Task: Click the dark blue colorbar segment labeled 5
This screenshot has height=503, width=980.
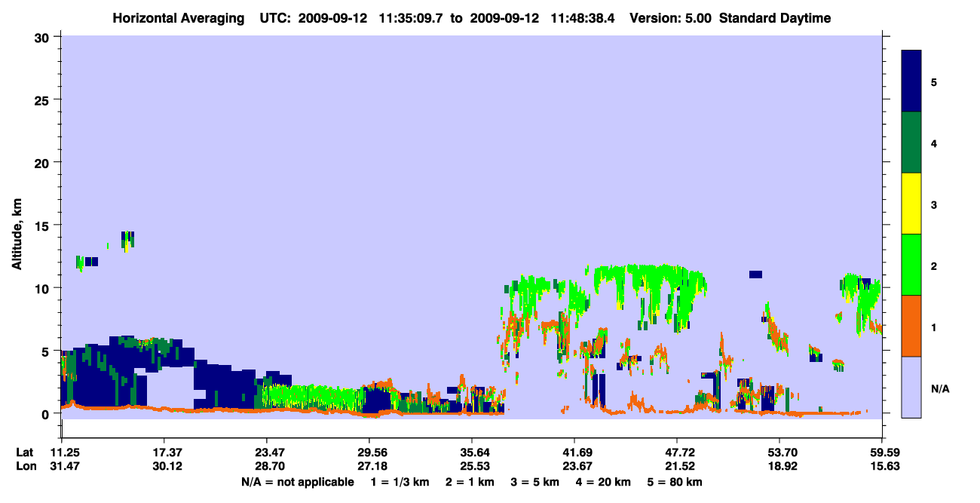Action: 911,81
